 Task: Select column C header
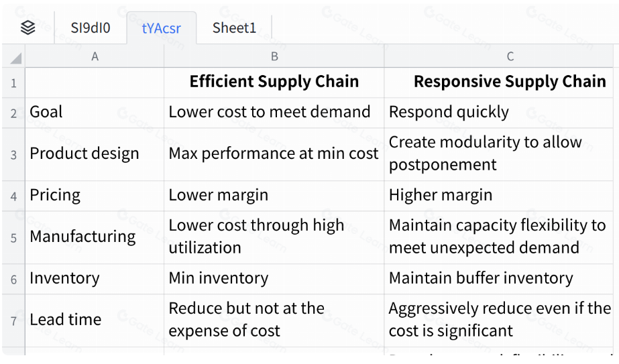510,57
